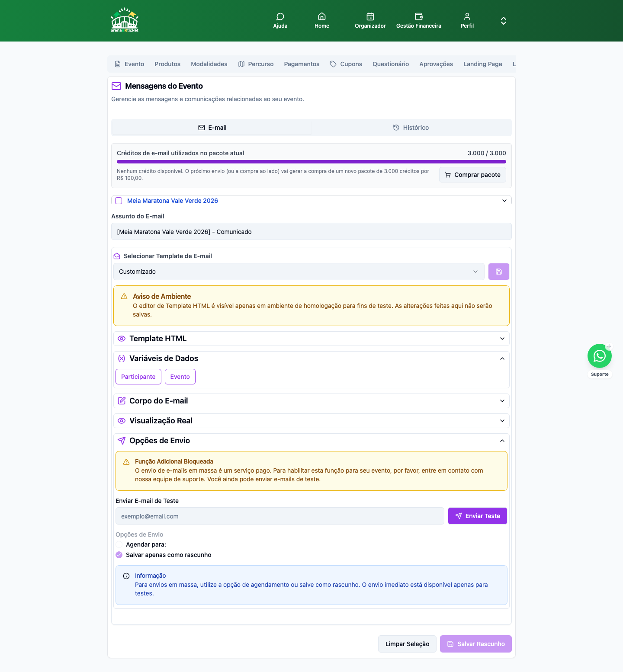This screenshot has height=672, width=623.
Task: Click paper plane icon beside Opções de Envio
Action: [x=122, y=441]
